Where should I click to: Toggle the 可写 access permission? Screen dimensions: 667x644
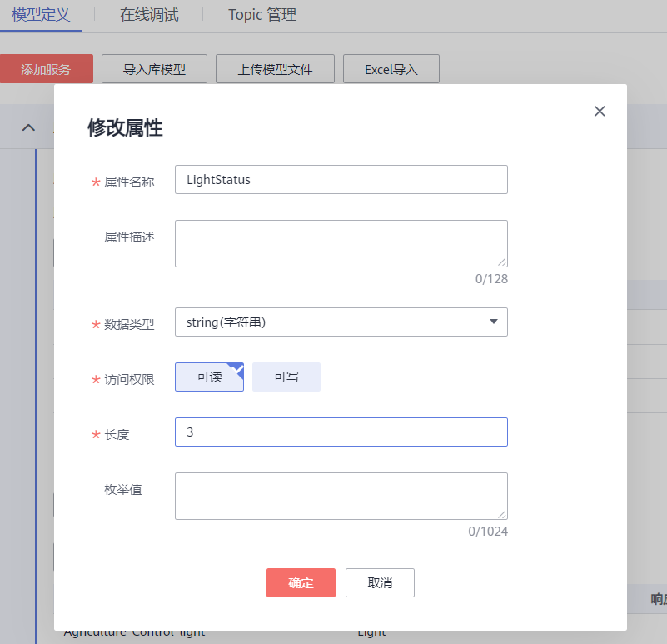[286, 377]
